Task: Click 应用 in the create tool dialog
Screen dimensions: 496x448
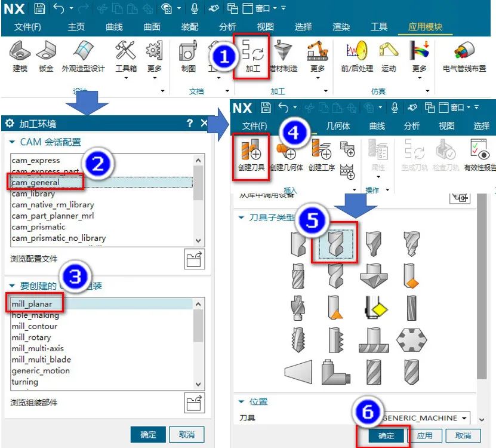Action: [424, 435]
